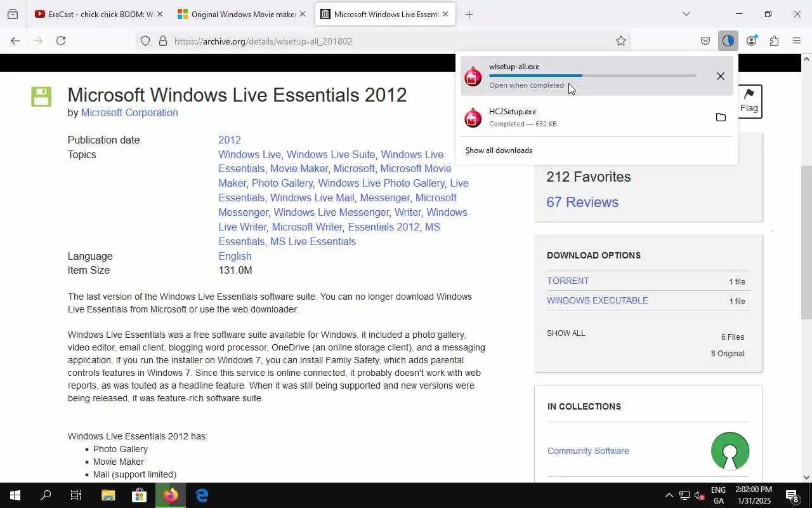The height and width of the screenshot is (508, 812).
Task: Click Firefox taskbar icon
Action: (x=170, y=495)
